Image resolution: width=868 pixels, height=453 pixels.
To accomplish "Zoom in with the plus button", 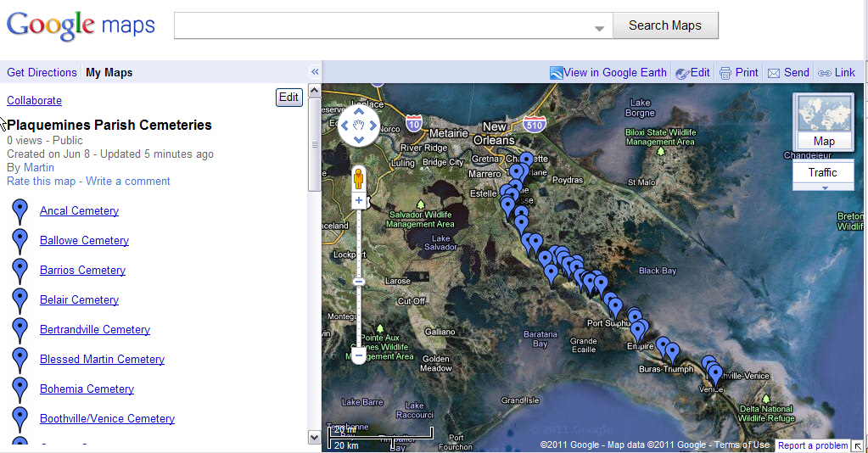I will coord(359,200).
